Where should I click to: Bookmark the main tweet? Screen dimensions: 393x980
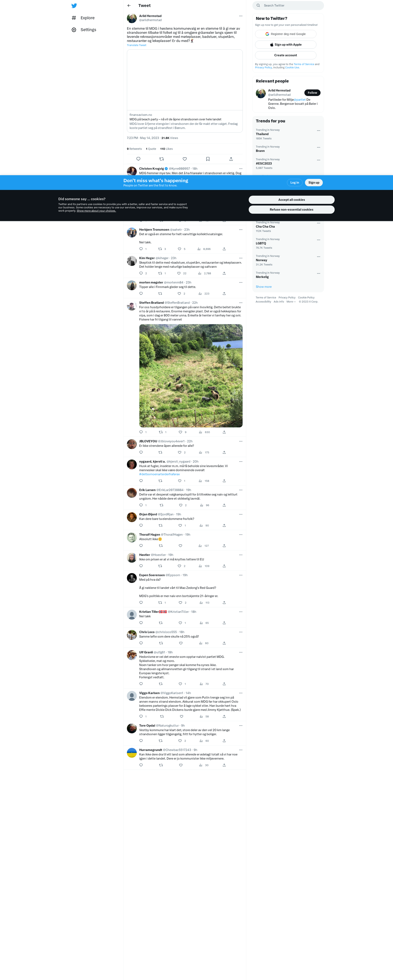[208, 159]
